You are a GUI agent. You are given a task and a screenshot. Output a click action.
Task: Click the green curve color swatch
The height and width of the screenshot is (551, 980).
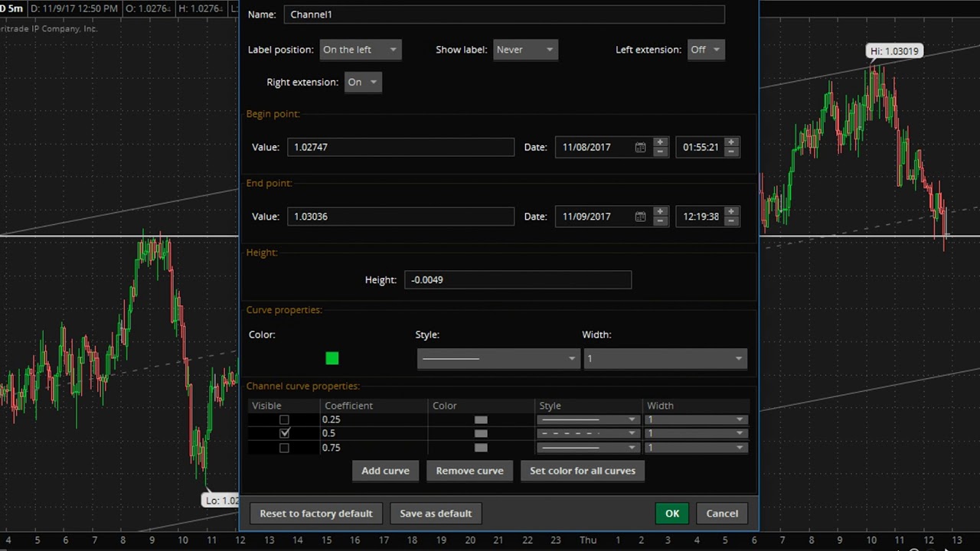coord(332,358)
